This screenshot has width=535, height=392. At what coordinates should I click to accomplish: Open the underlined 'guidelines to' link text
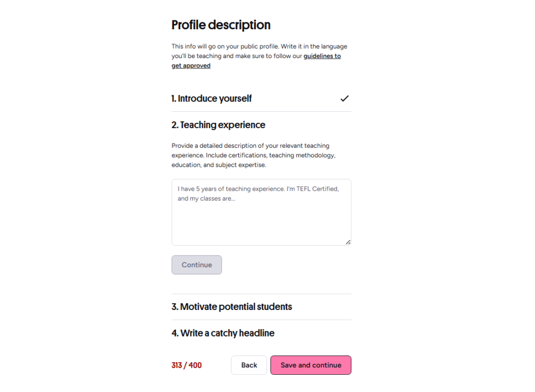pyautogui.click(x=322, y=56)
